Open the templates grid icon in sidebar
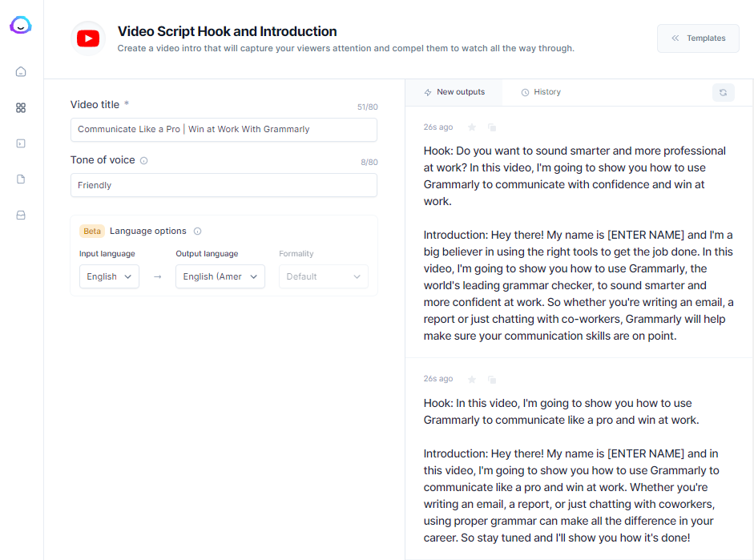The width and height of the screenshot is (754, 560). tap(21, 107)
